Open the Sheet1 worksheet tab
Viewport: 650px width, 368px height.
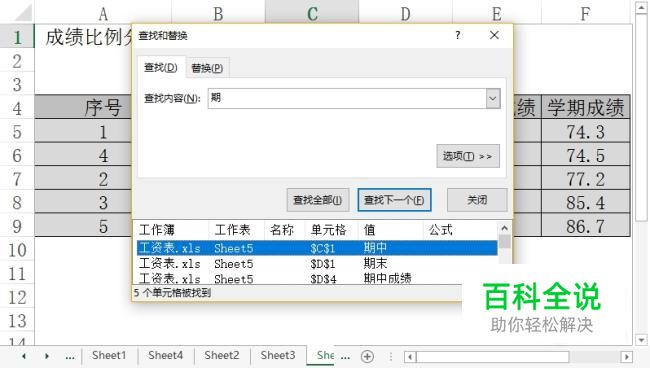(109, 356)
